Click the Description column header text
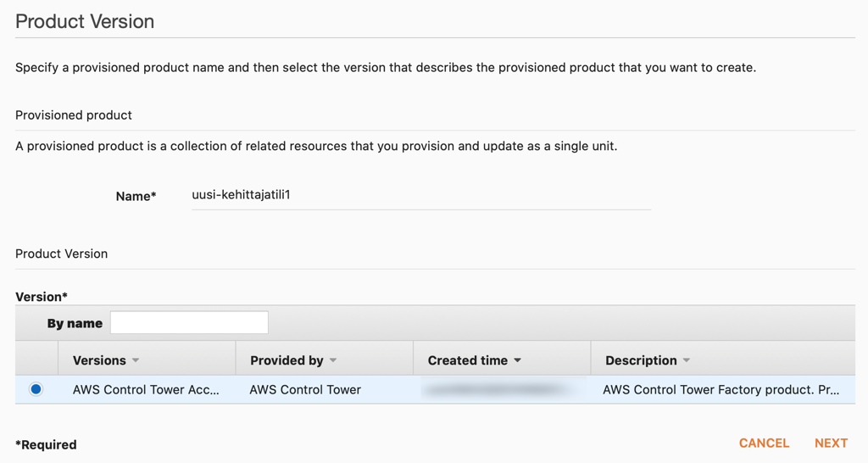Viewport: 868px width, 463px height. [x=641, y=360]
